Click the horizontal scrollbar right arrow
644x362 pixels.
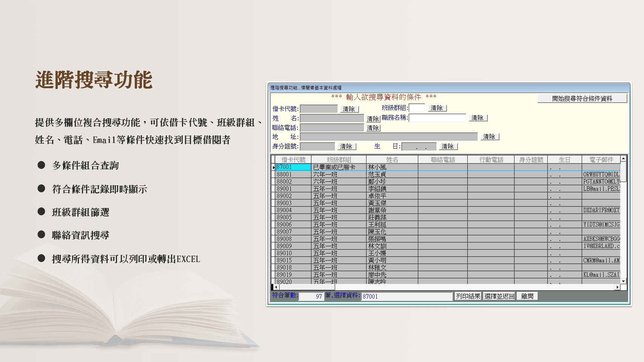(617, 287)
